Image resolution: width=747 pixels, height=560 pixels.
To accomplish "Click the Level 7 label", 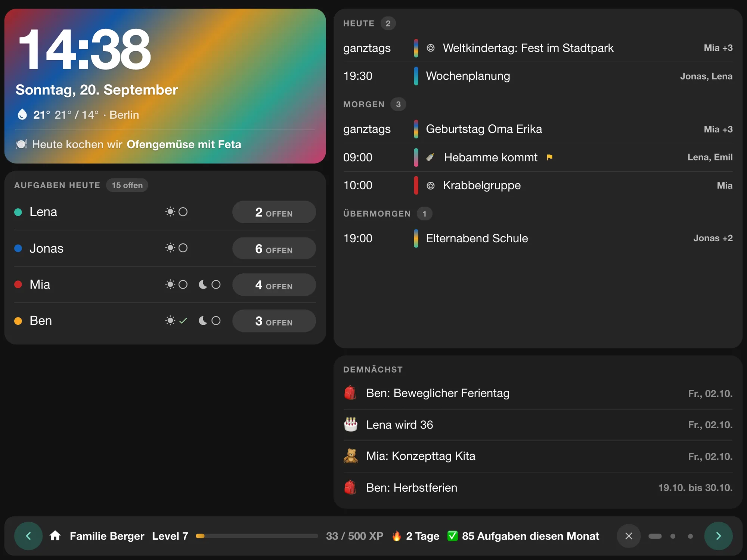I will (170, 536).
